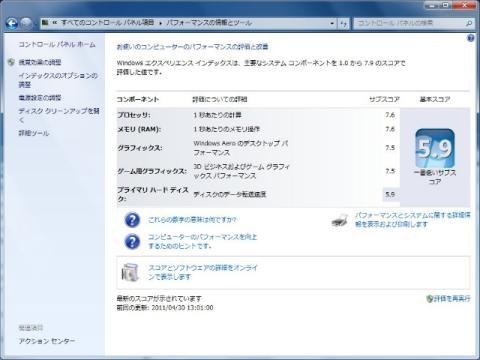Screen dimensions: 480x360
Task: Open 電源設定の調整 link
Action: 40,98
